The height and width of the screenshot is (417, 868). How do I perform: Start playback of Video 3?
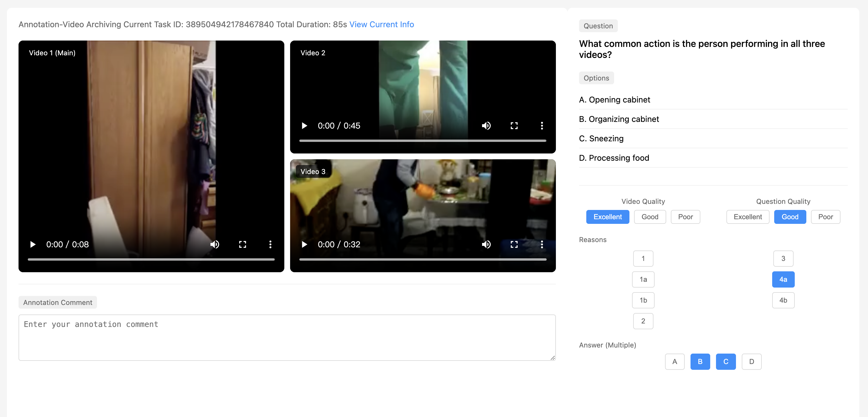click(x=304, y=244)
